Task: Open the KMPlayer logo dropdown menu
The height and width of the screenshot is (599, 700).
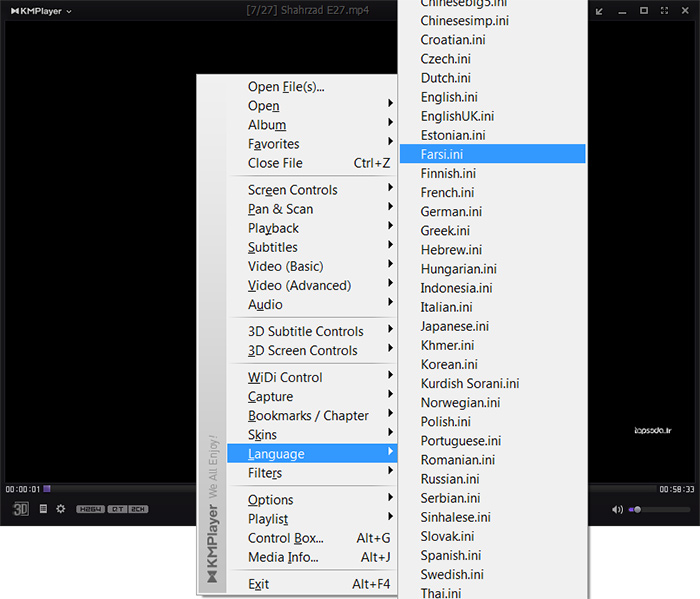Action: (x=41, y=11)
